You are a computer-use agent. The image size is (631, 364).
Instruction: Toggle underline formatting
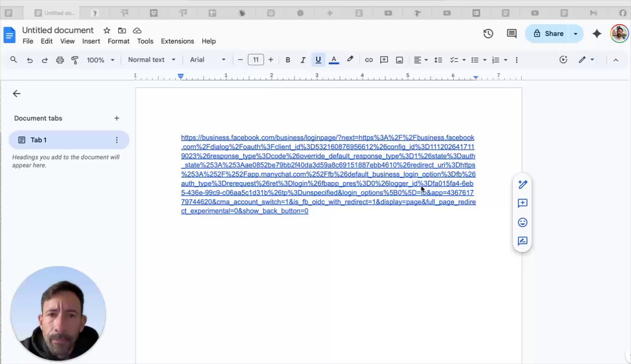click(318, 60)
